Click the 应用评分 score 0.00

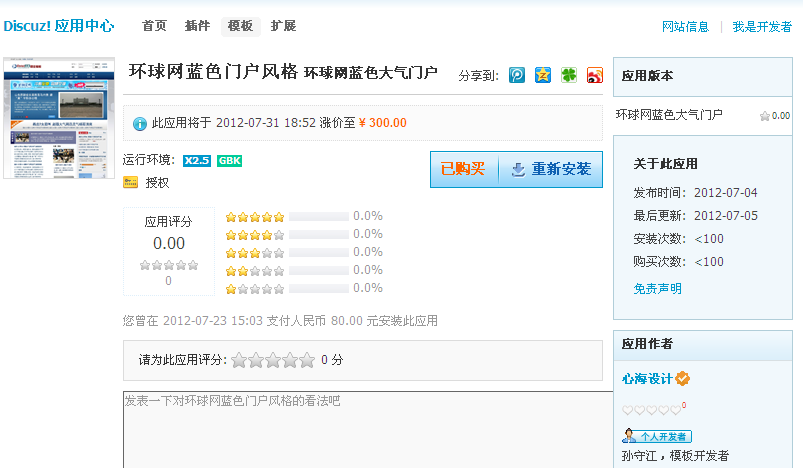pyautogui.click(x=169, y=243)
